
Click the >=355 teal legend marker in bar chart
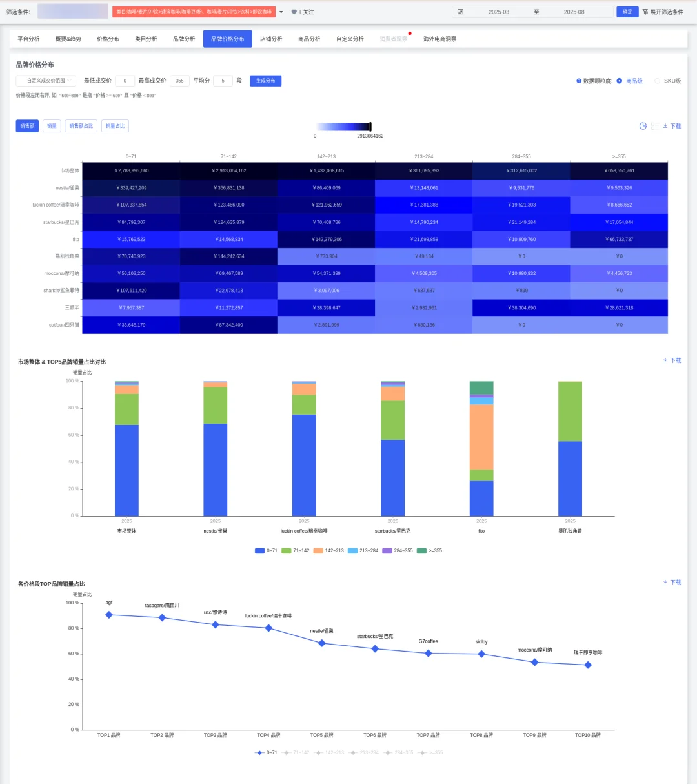(x=421, y=551)
